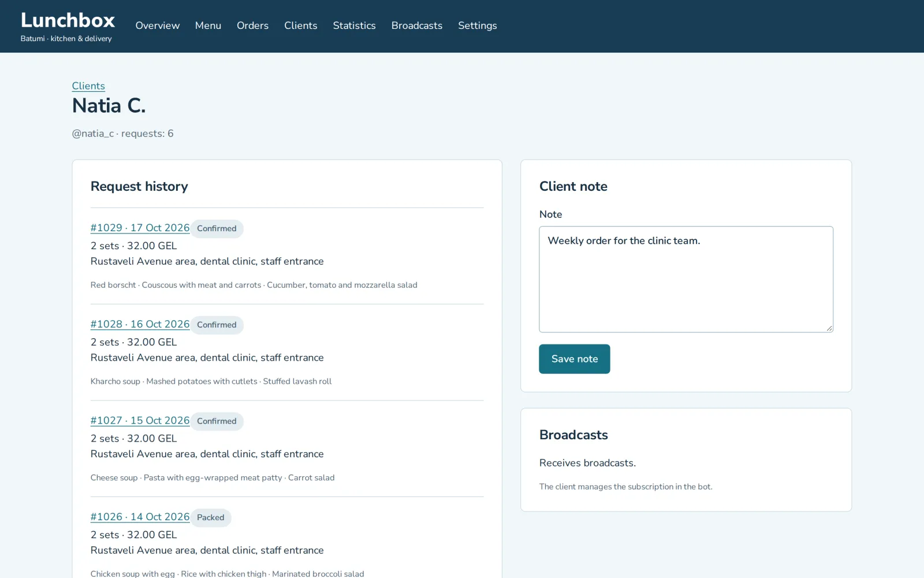Open the Overview nav item
The height and width of the screenshot is (578, 924).
click(x=157, y=25)
